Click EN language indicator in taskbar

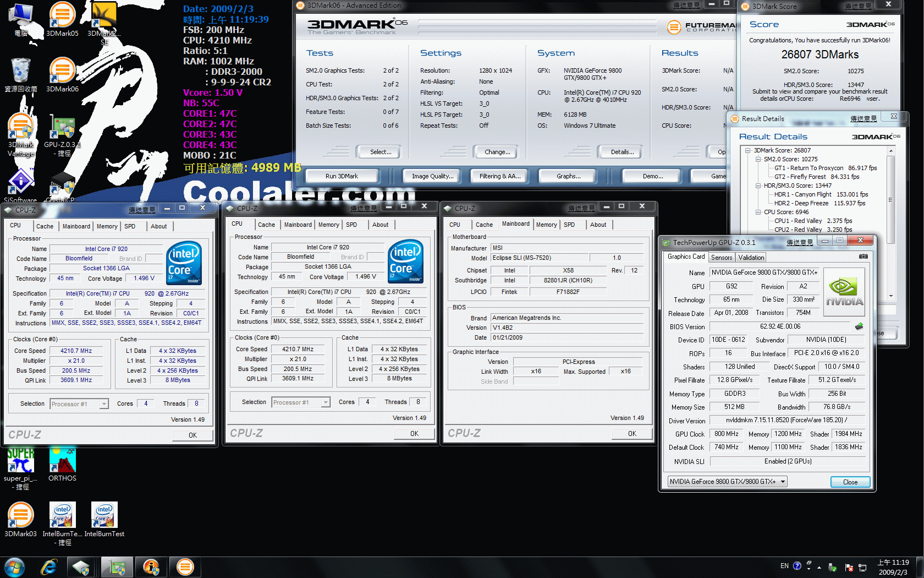tap(784, 566)
